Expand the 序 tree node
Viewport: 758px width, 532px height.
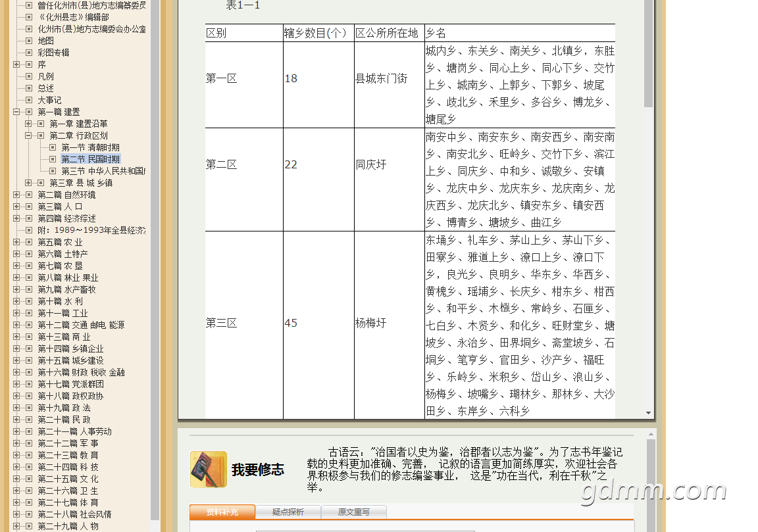tap(16, 64)
